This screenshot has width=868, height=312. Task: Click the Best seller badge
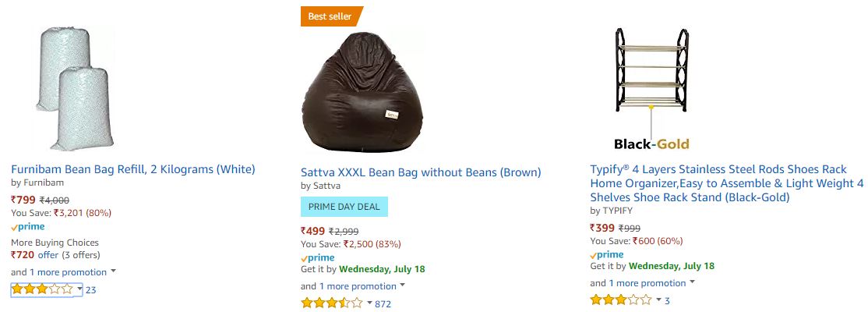[x=331, y=16]
